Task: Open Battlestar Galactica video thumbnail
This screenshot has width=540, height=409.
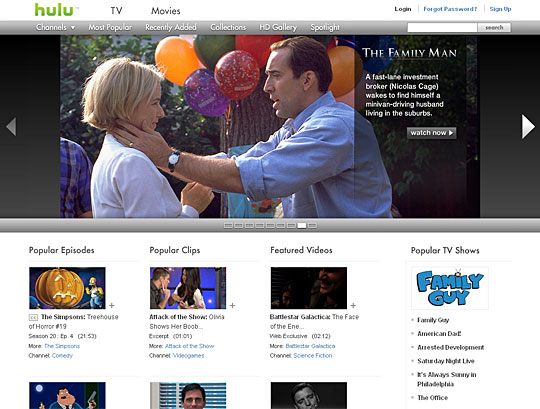Action: (x=309, y=288)
